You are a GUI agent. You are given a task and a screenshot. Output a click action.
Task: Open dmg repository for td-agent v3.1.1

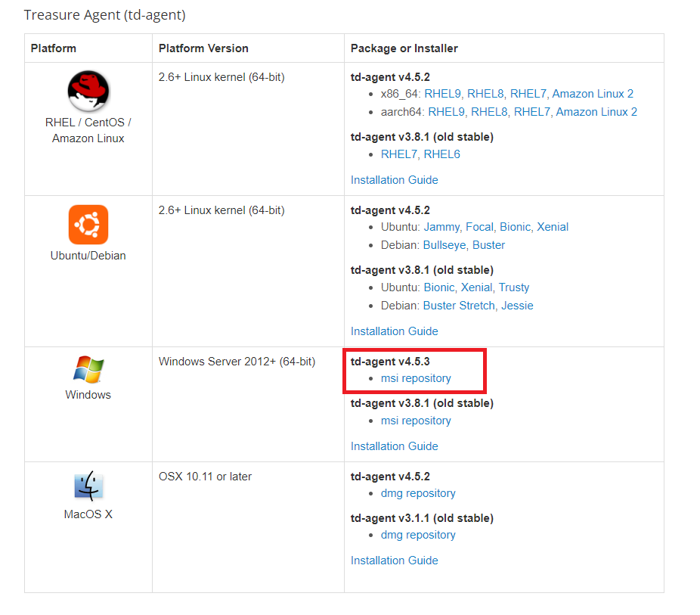pos(418,535)
